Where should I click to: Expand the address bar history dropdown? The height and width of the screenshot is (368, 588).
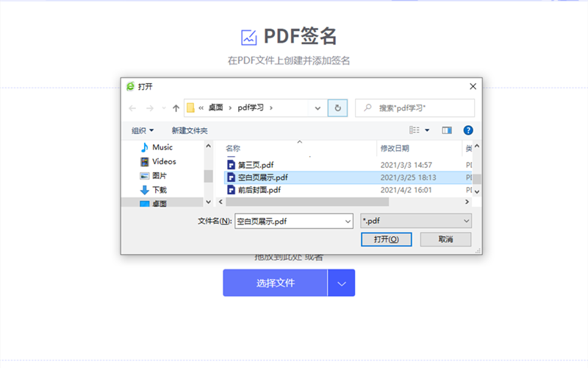pos(318,108)
